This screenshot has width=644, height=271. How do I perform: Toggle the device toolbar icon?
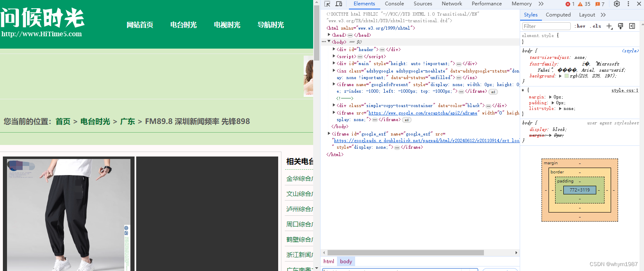(x=339, y=4)
